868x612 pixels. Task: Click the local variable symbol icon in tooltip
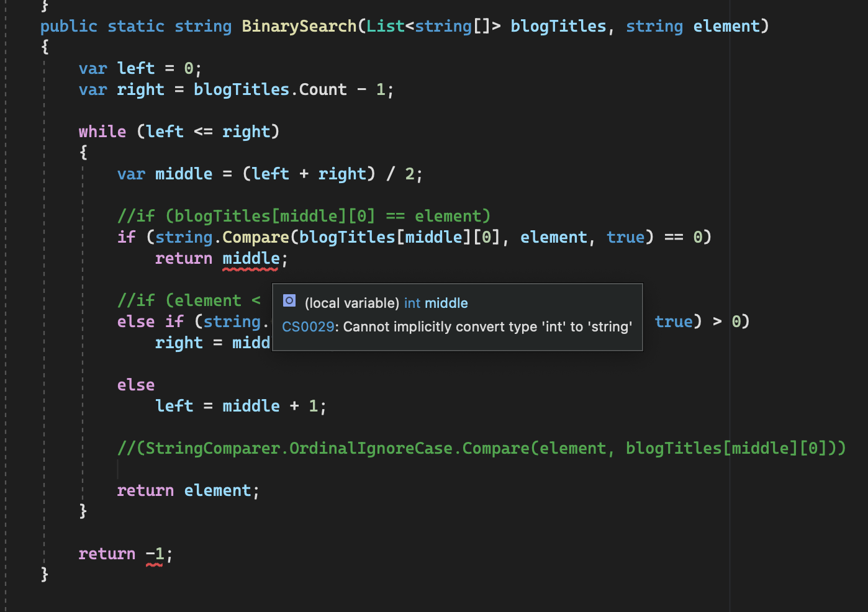click(x=289, y=300)
